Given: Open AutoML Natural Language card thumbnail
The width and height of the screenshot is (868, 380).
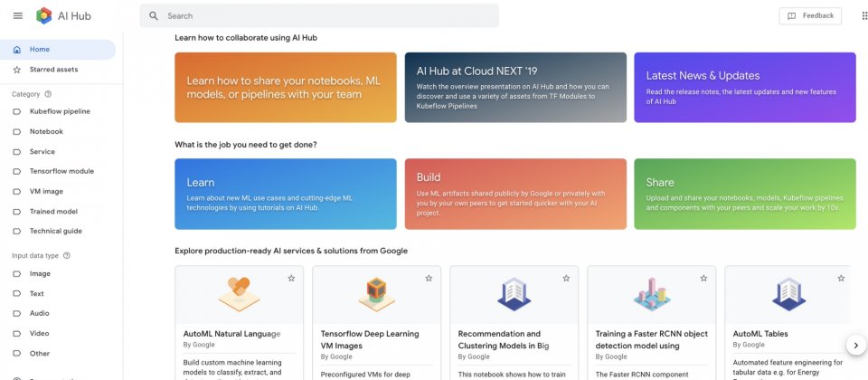Looking at the screenshot, I should pyautogui.click(x=239, y=295).
